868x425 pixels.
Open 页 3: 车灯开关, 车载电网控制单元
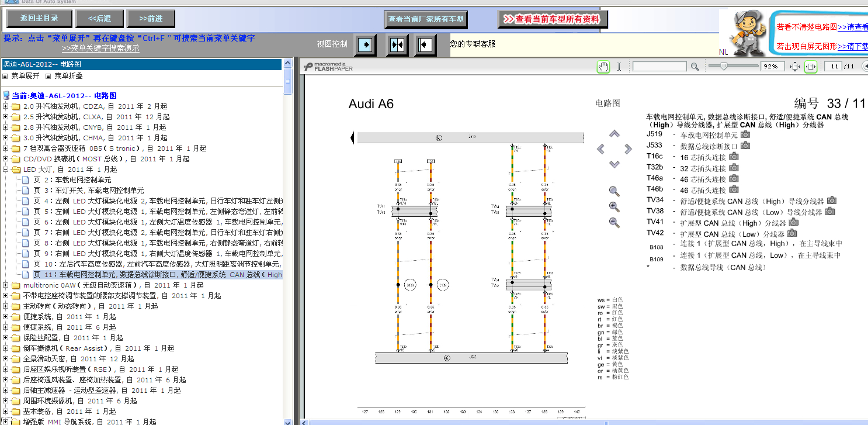(88, 191)
